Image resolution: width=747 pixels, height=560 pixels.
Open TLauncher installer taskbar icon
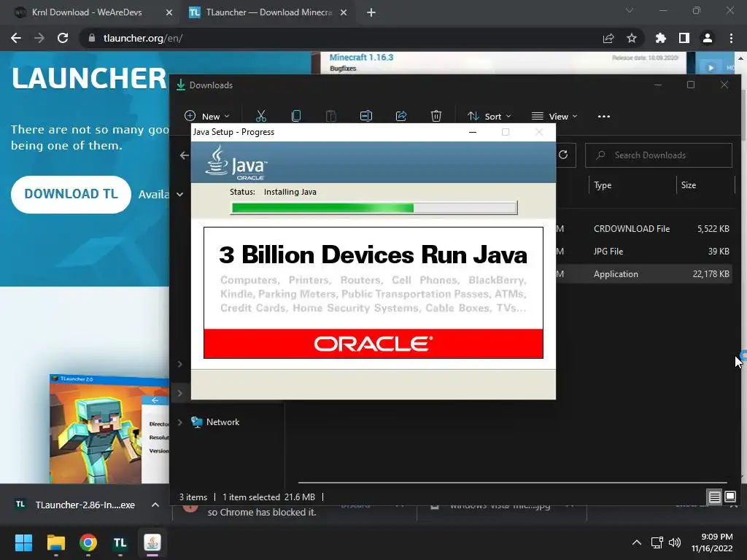120,542
